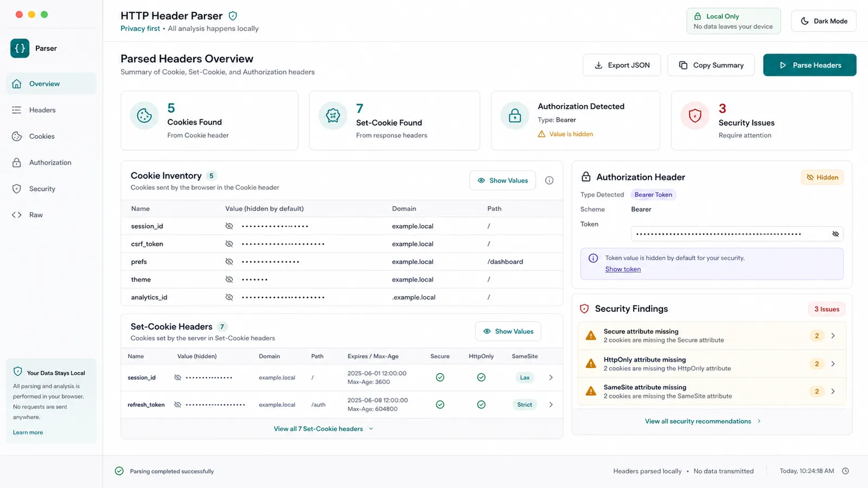Viewport: 868px width, 488px height.
Task: Reveal the session_id Set-Cookie value
Action: [x=177, y=377]
